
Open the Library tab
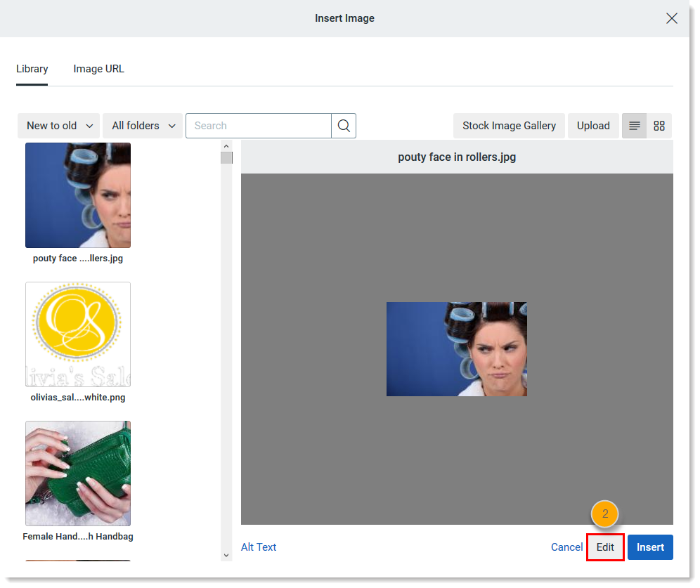(32, 69)
